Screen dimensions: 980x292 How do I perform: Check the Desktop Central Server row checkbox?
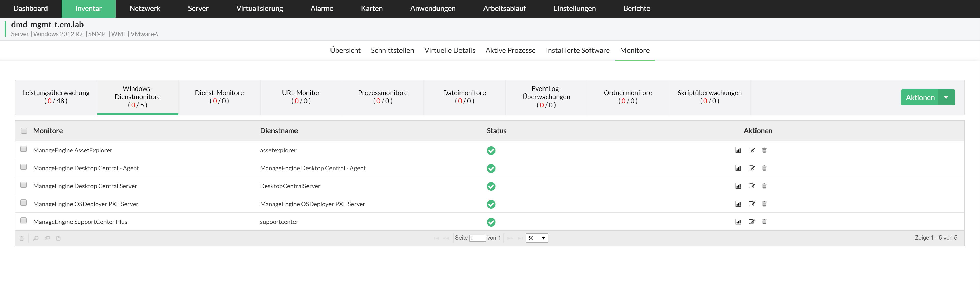click(x=23, y=185)
